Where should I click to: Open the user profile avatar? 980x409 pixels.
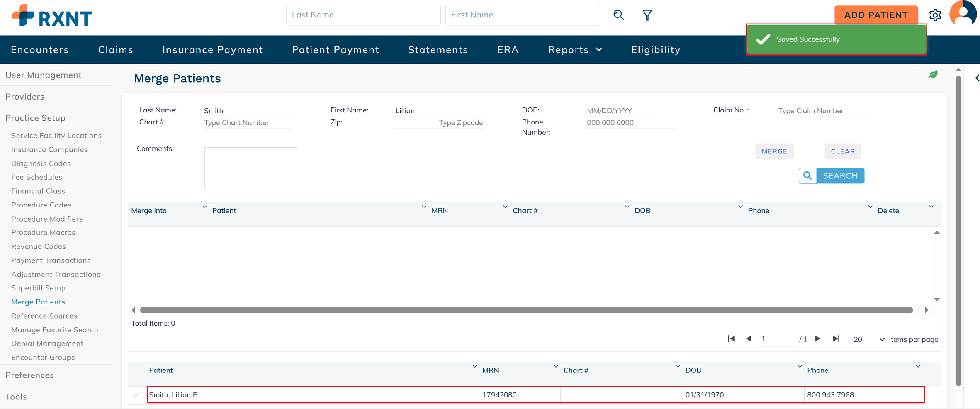click(963, 14)
